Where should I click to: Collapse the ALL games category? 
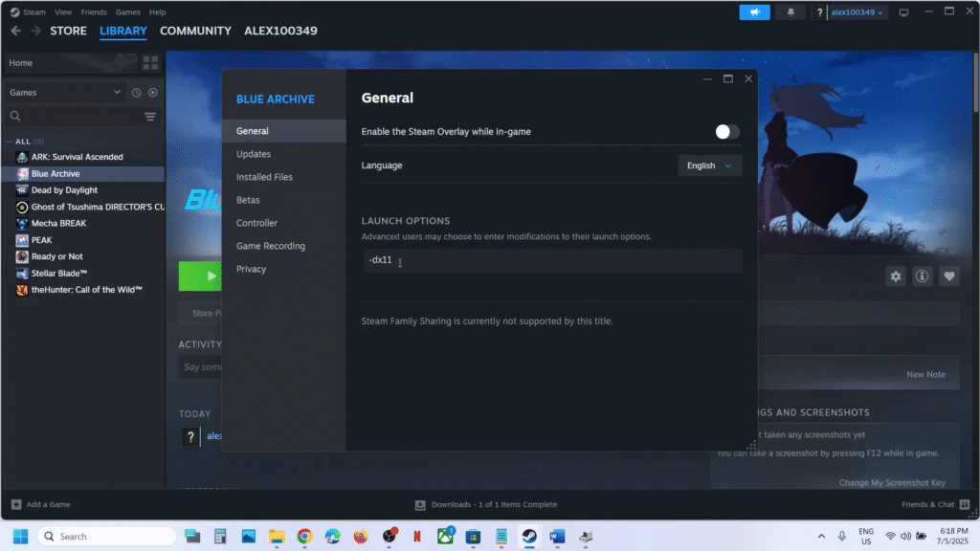click(x=10, y=142)
